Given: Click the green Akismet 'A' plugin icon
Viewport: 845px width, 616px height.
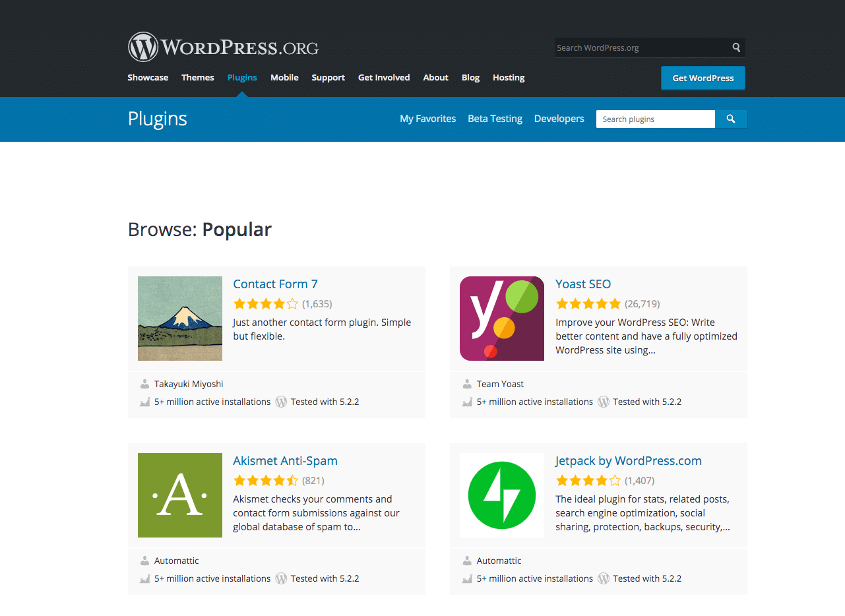Looking at the screenshot, I should click(179, 495).
